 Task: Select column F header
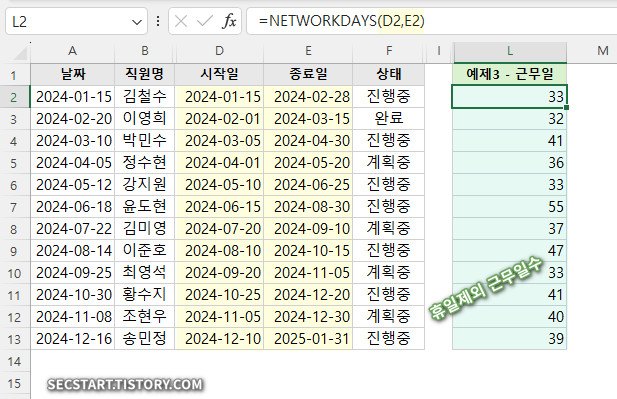tap(389, 51)
